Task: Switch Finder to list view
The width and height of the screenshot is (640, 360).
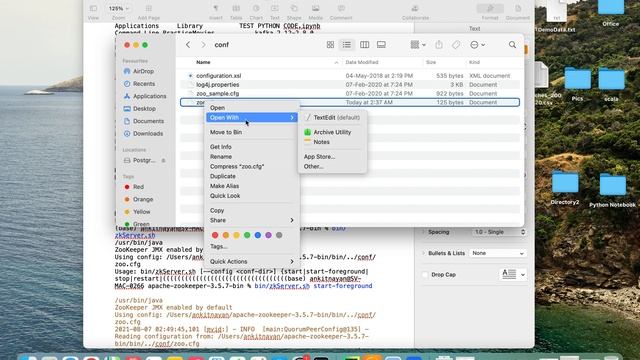Action: point(347,45)
